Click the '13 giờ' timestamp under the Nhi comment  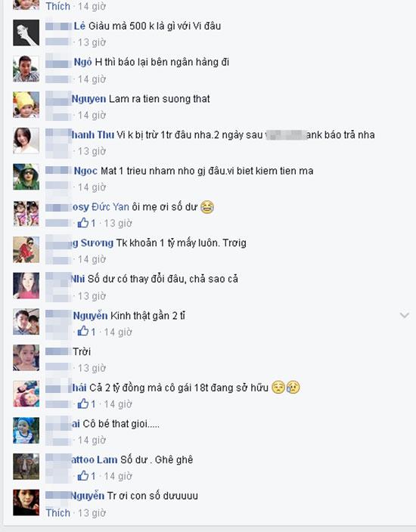[92, 296]
